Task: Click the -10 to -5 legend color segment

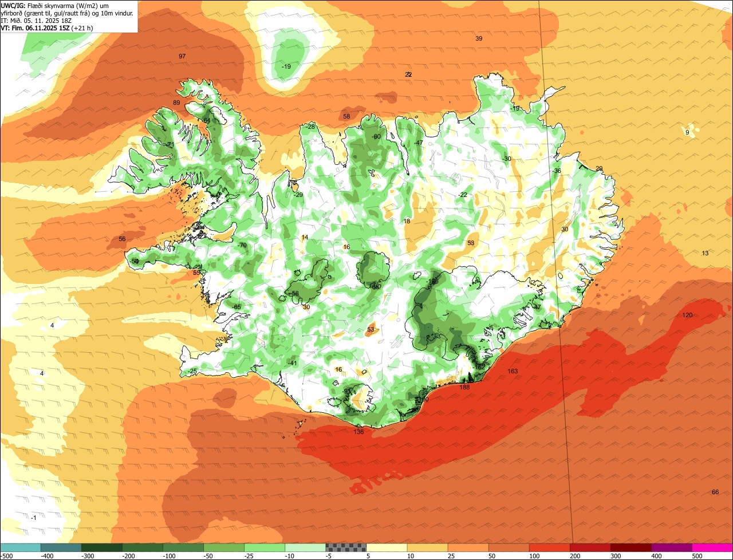Action: tap(305, 547)
